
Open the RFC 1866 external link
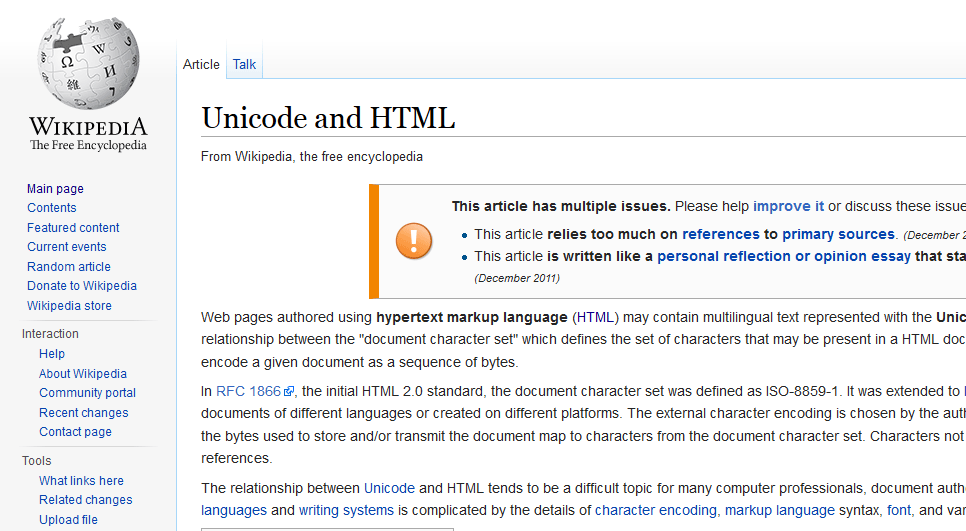(248, 391)
